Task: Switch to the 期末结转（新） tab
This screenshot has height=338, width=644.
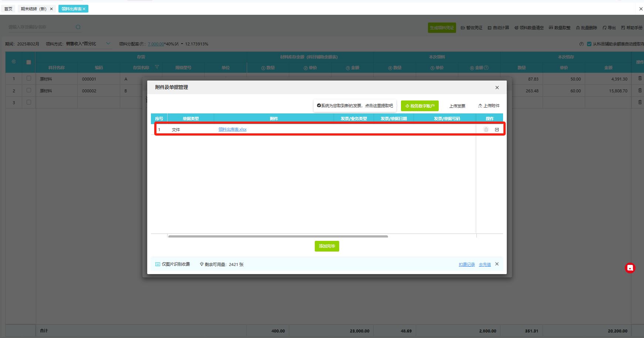Action: pyautogui.click(x=34, y=9)
